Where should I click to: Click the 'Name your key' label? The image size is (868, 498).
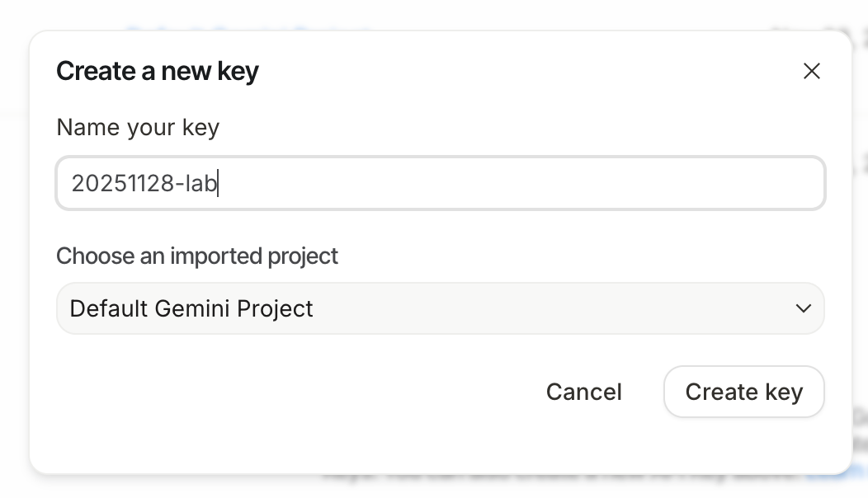click(x=138, y=128)
